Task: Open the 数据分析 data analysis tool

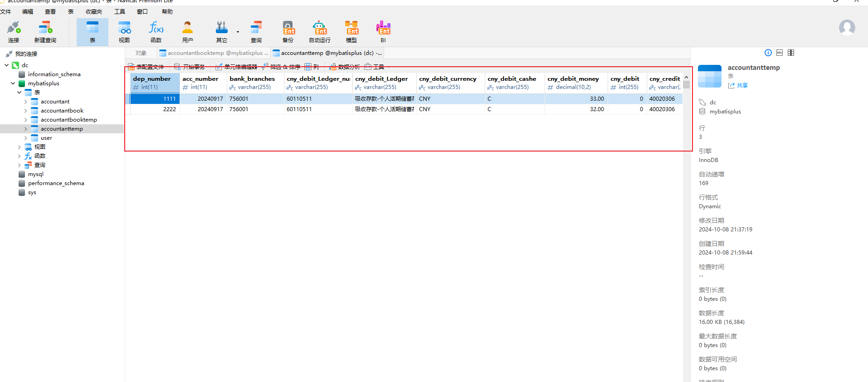Action: pos(345,67)
